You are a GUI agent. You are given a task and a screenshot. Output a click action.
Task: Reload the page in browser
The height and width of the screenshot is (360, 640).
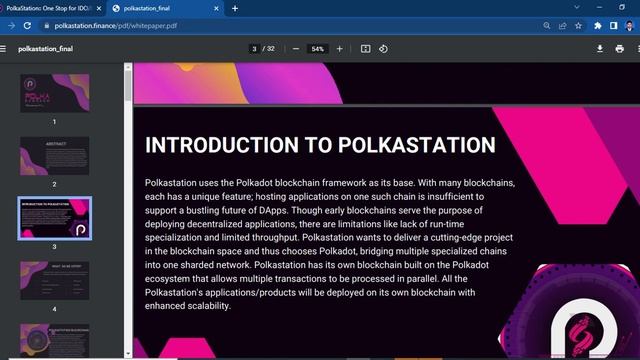pyautogui.click(x=27, y=26)
